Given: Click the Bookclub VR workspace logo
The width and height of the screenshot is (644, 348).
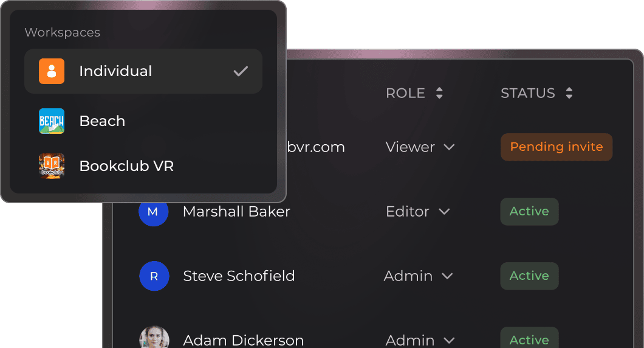Looking at the screenshot, I should (x=52, y=166).
